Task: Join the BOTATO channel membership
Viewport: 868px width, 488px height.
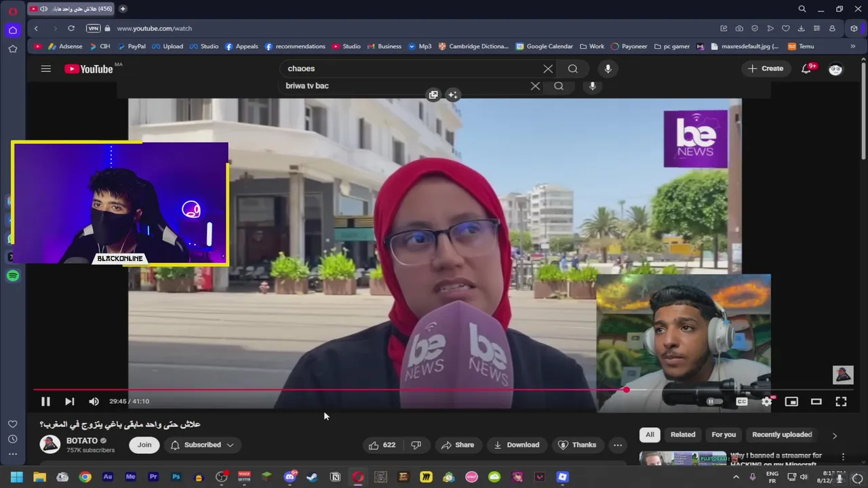Action: (x=144, y=445)
